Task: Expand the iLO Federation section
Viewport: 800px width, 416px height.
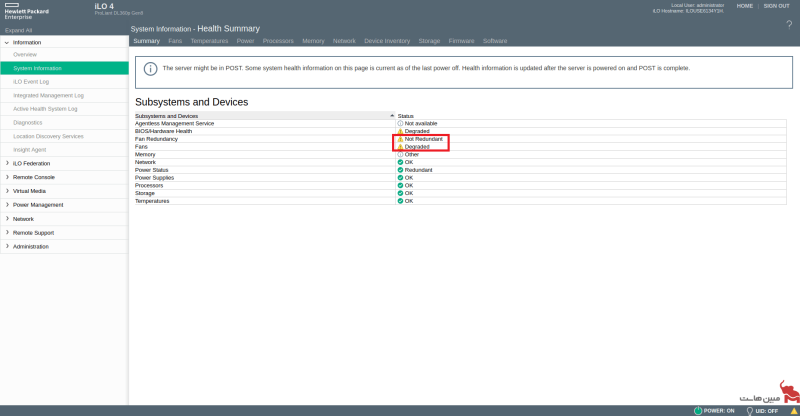Action: (x=7, y=163)
